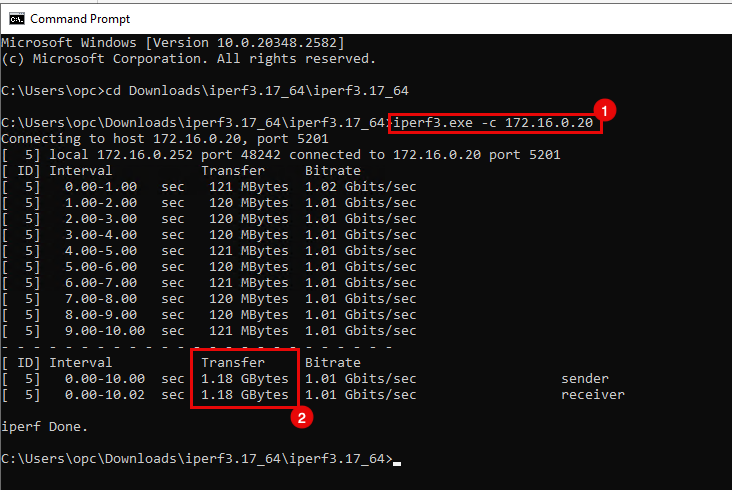Click the 1.02 Gbits/sec bitrate value
The height and width of the screenshot is (490, 732).
click(360, 187)
